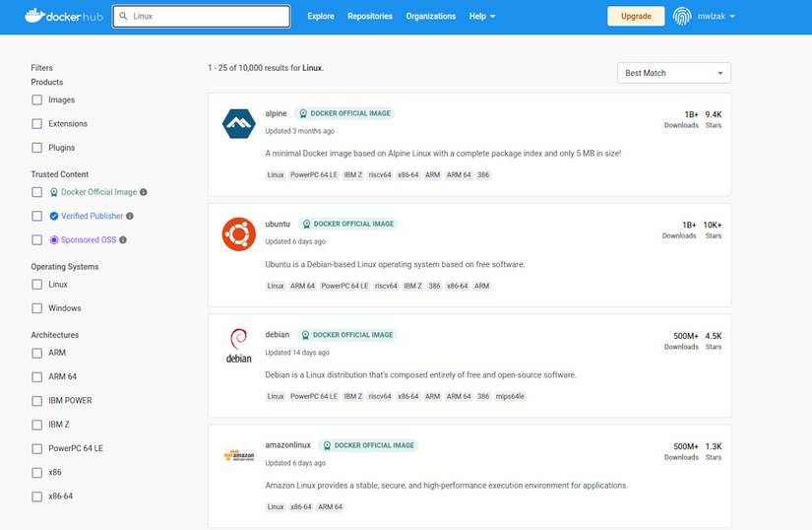The height and width of the screenshot is (530, 812).
Task: Enable Sponsored OSS filter checkbox
Action: click(x=36, y=239)
